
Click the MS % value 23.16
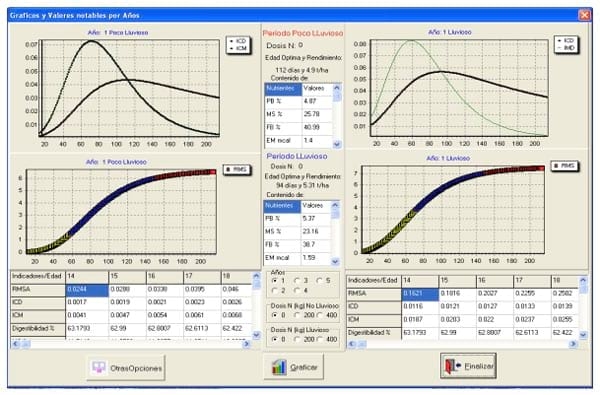316,232
